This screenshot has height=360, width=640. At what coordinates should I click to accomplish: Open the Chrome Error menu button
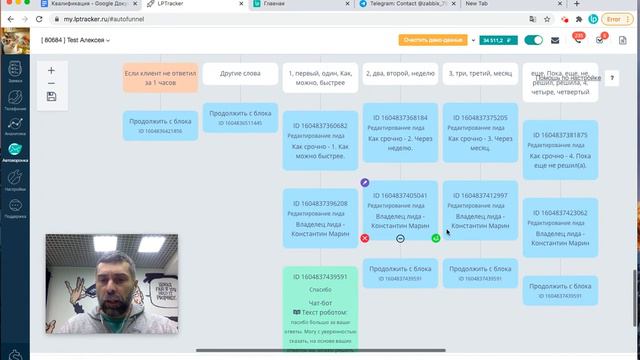click(617, 19)
